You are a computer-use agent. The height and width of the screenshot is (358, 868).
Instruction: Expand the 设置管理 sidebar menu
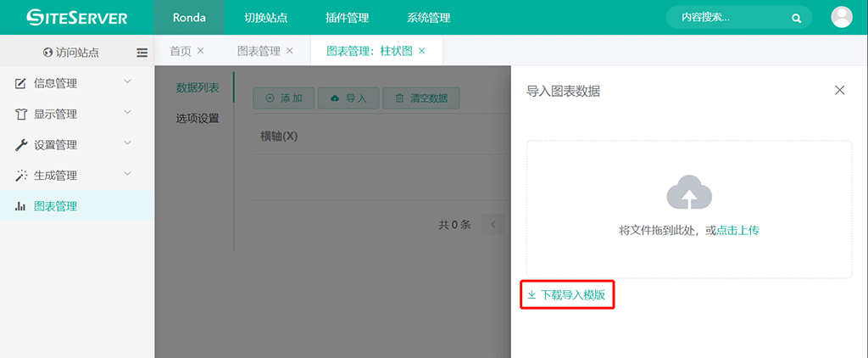tap(77, 144)
